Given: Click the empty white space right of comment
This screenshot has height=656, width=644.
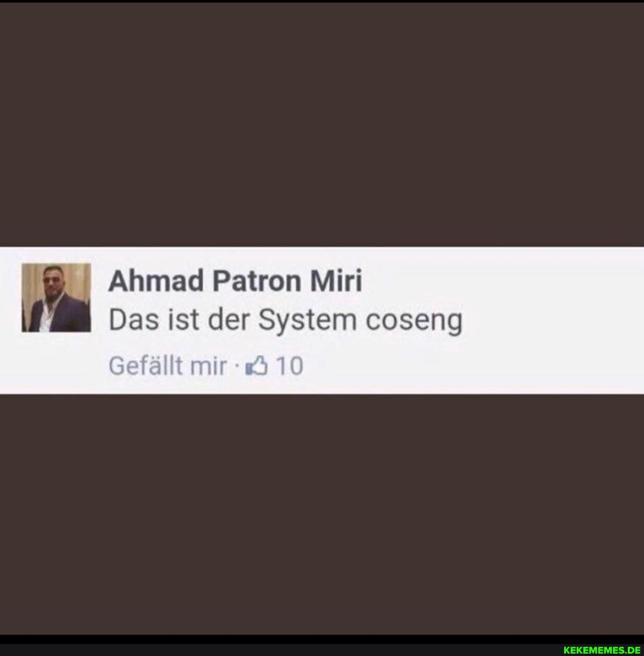Looking at the screenshot, I should (x=552, y=320).
